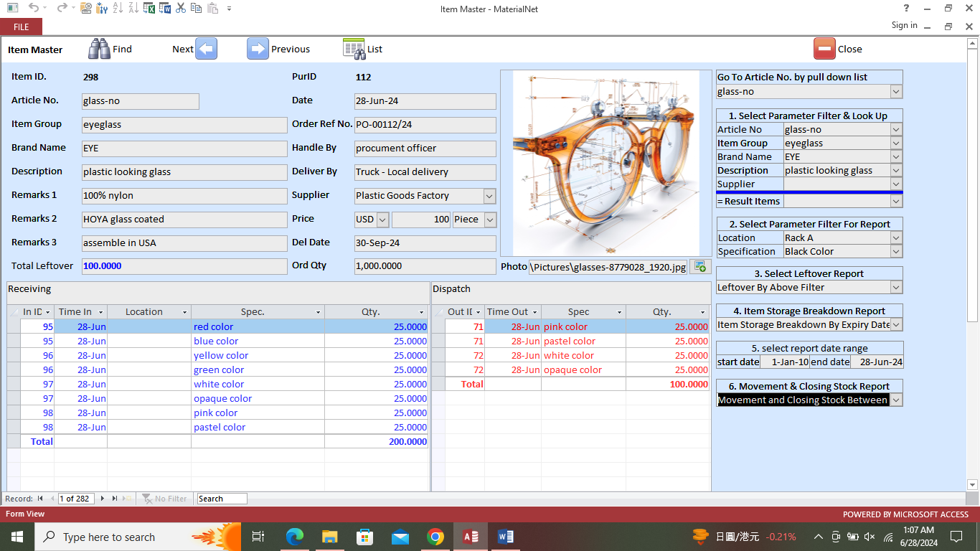Open Customize Quick Access Toolbar arrow

pos(229,9)
